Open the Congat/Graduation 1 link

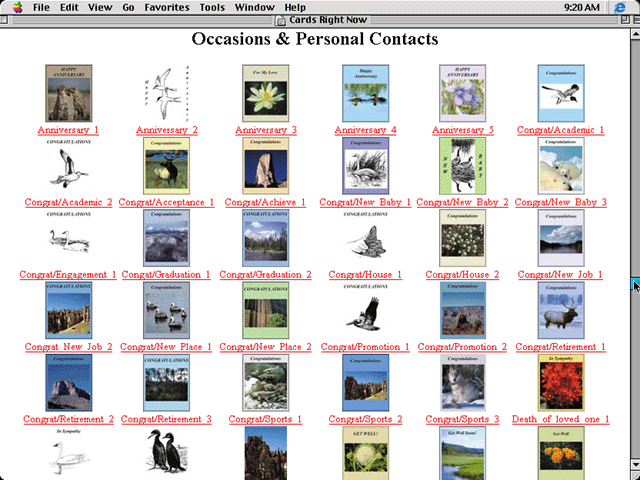166,275
